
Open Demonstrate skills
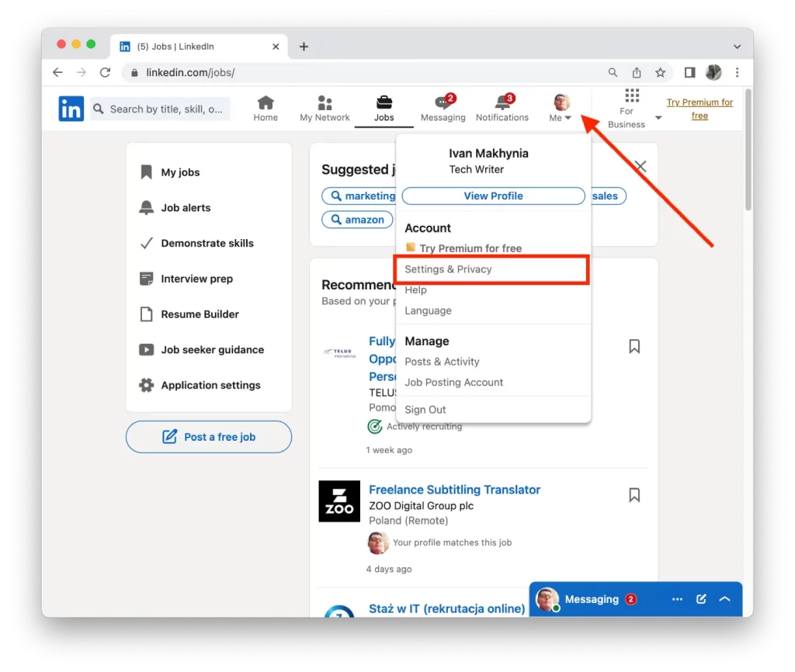[x=196, y=243]
